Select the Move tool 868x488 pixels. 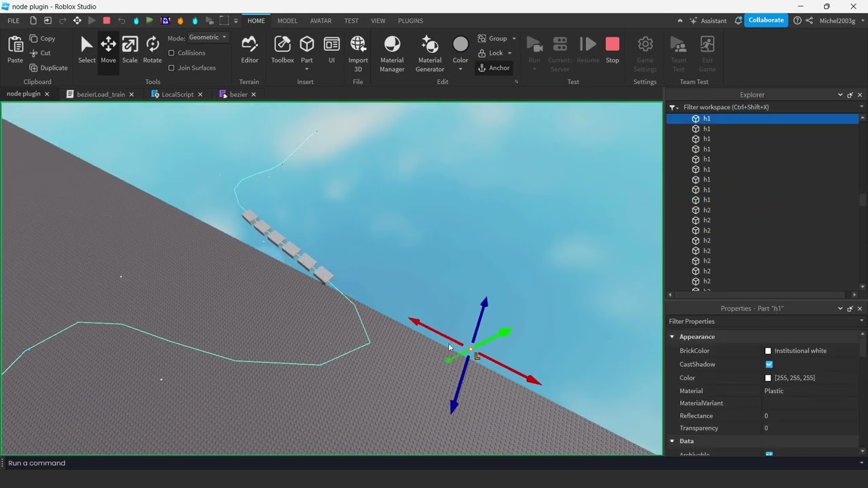click(108, 49)
